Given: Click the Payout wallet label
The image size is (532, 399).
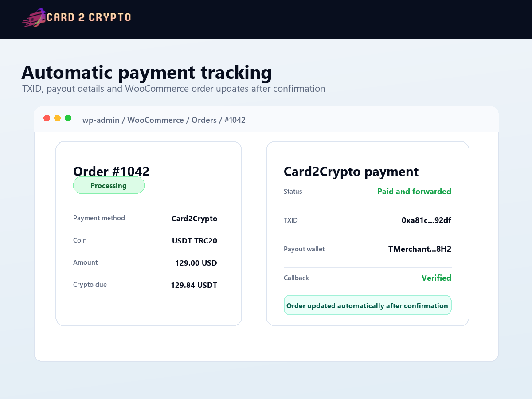Looking at the screenshot, I should point(304,249).
